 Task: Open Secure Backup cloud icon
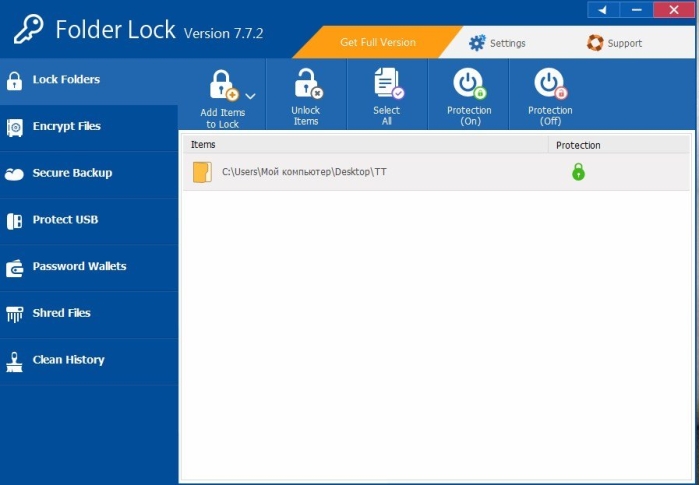tap(14, 174)
